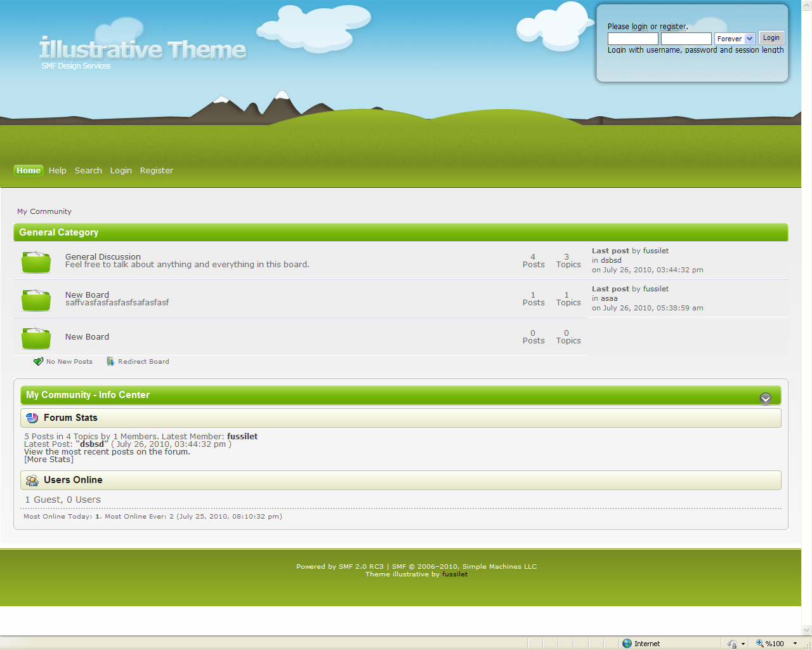This screenshot has height=650, width=812.
Task: Open the Help menu item
Action: pos(58,171)
